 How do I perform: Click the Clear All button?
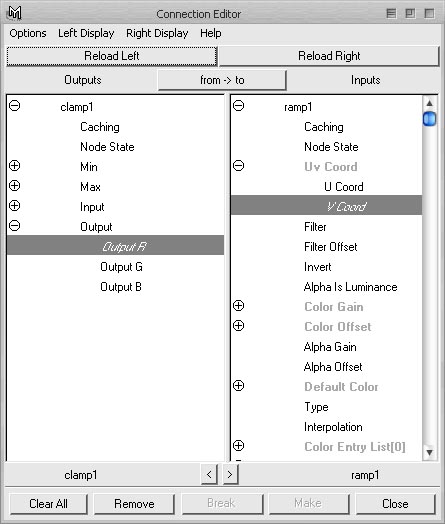(x=48, y=504)
